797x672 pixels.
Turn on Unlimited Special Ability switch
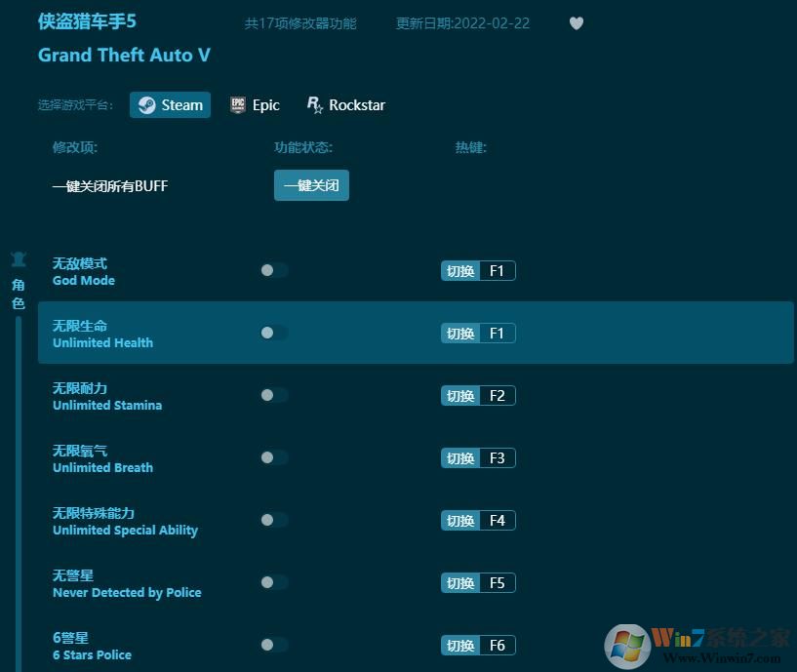click(x=274, y=520)
